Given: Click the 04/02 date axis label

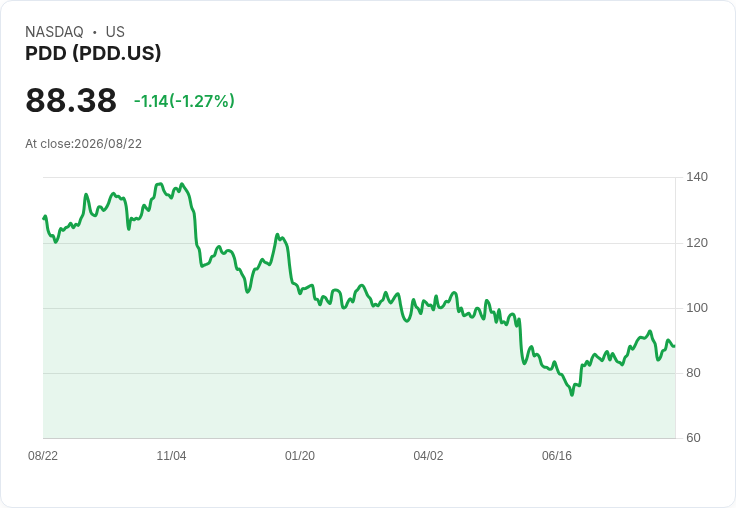Looking at the screenshot, I should click(428, 455).
